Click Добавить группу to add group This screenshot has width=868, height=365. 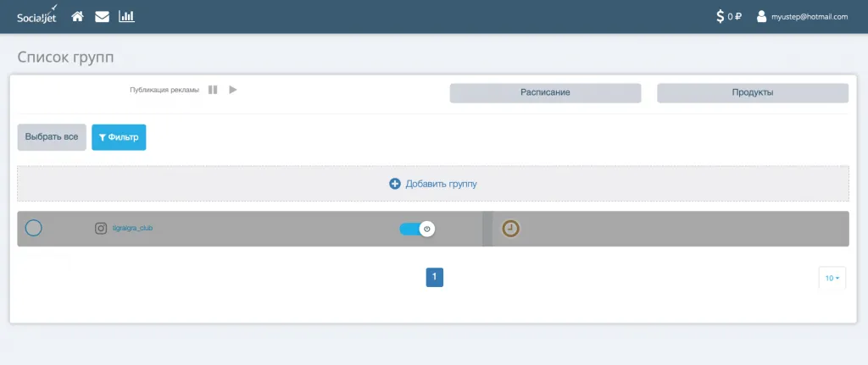[433, 184]
